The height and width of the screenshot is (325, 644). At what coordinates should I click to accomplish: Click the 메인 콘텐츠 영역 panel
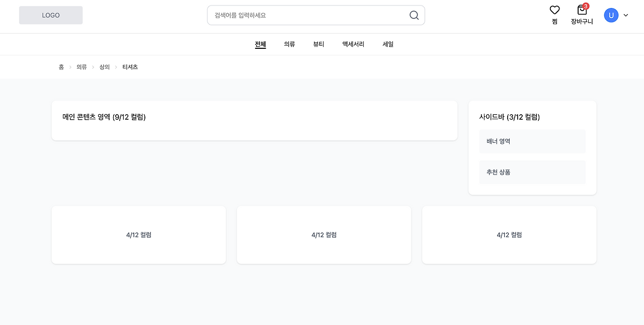(255, 120)
